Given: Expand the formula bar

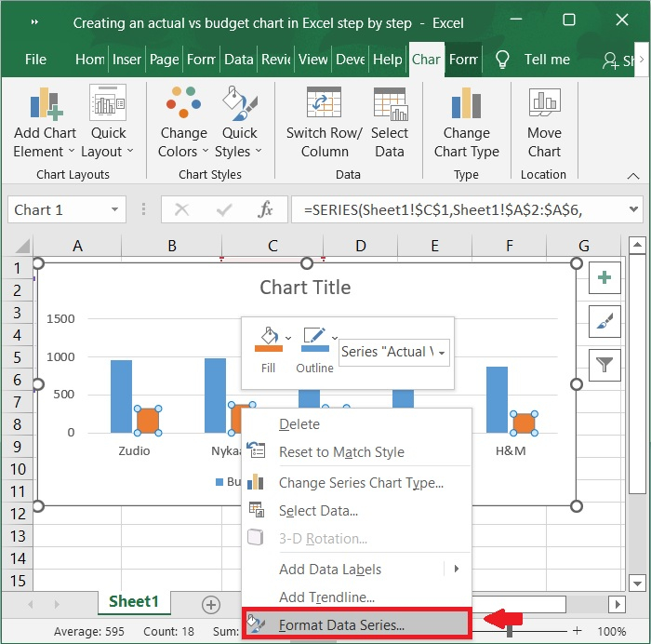Looking at the screenshot, I should pos(633,209).
